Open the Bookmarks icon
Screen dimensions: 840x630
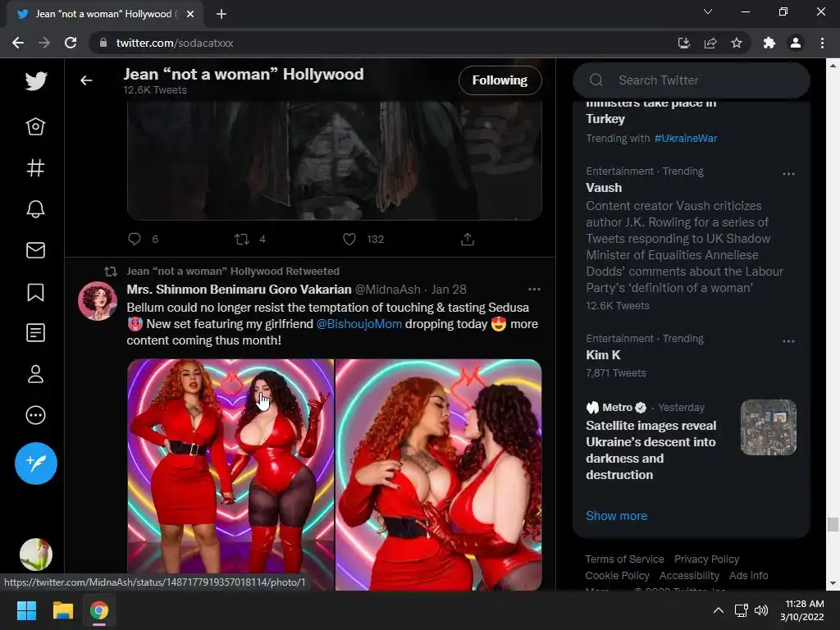click(x=36, y=292)
